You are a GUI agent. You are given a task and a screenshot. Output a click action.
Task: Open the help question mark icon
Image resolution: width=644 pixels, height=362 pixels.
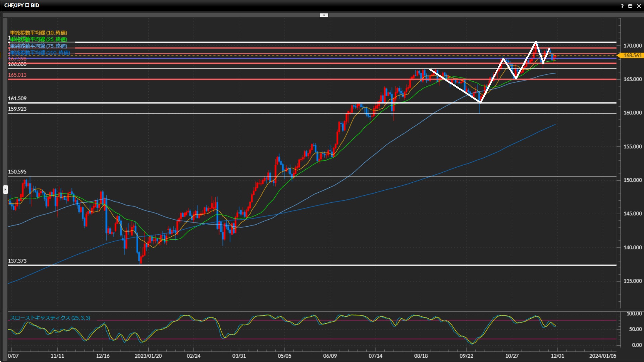click(x=622, y=6)
